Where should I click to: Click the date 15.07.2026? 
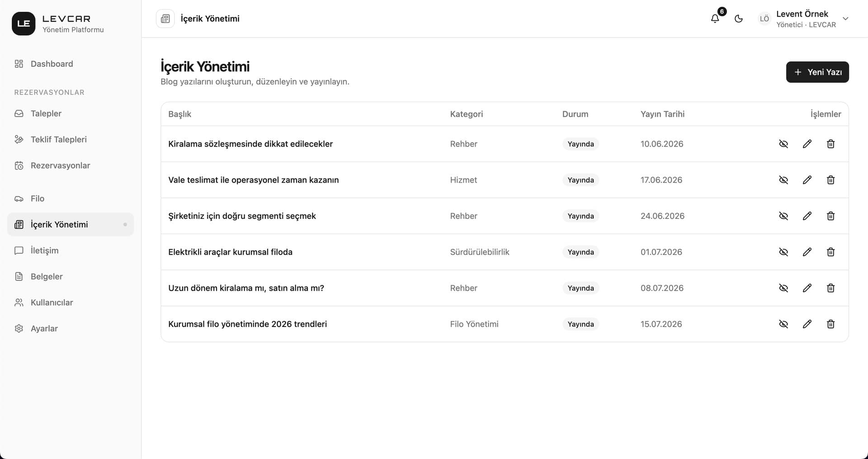click(x=661, y=324)
